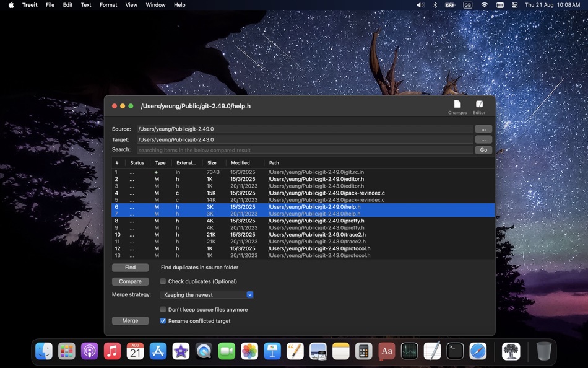The image size is (588, 368).
Task: Sort by the Path column header
Action: click(379, 162)
